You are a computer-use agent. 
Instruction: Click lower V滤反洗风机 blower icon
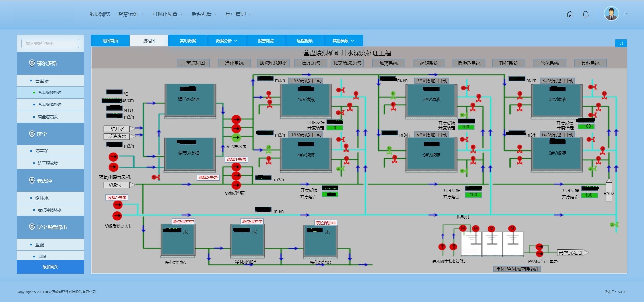[117, 216]
